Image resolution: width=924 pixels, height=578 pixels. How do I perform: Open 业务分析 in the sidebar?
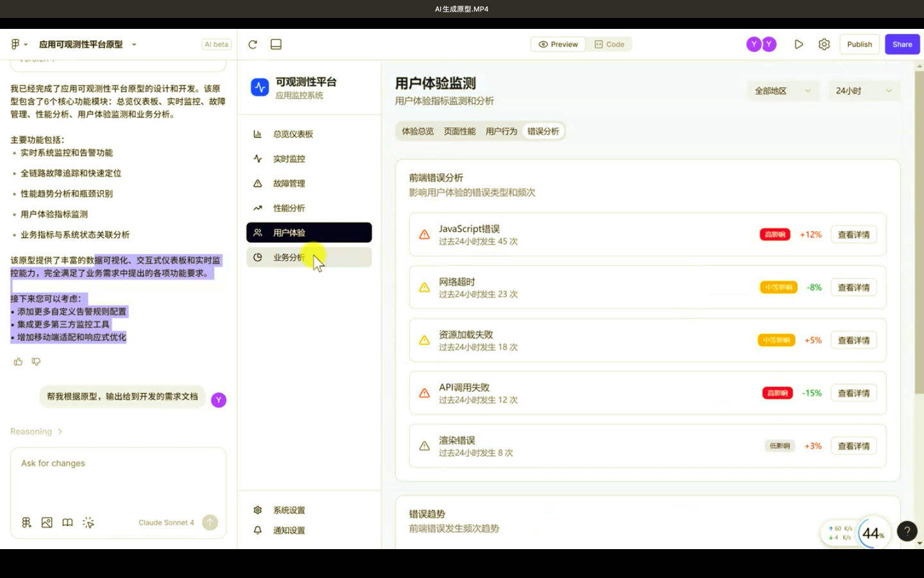pyautogui.click(x=309, y=258)
